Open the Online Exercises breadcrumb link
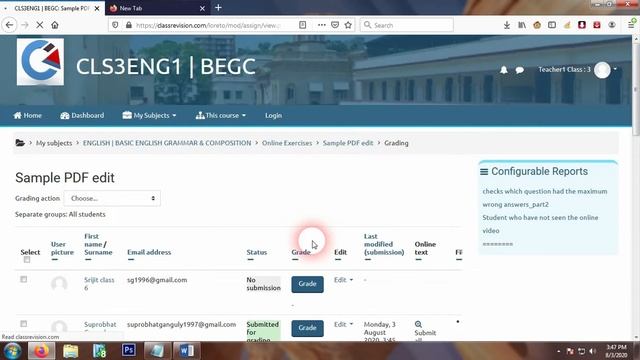 point(287,143)
